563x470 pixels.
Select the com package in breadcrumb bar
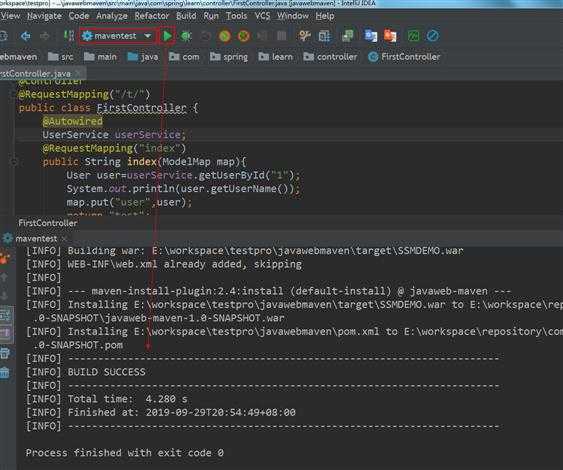(184, 57)
